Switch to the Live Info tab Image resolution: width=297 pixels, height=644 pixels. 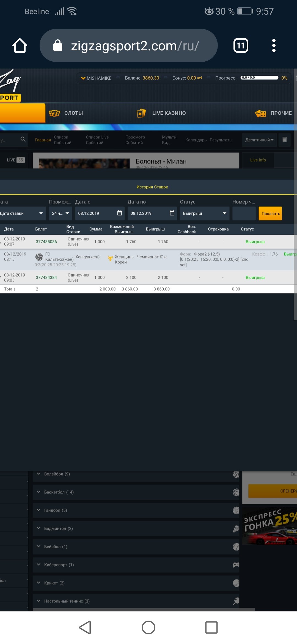coord(258,160)
